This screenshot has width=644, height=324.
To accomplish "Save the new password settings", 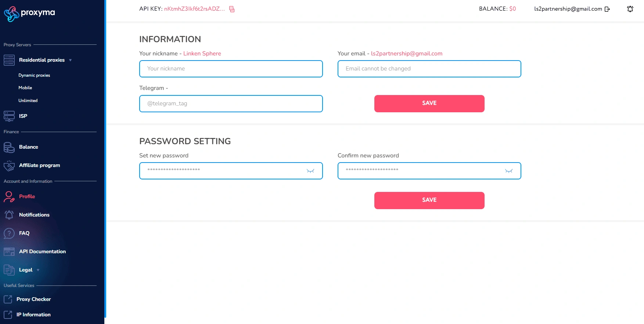I will point(429,200).
